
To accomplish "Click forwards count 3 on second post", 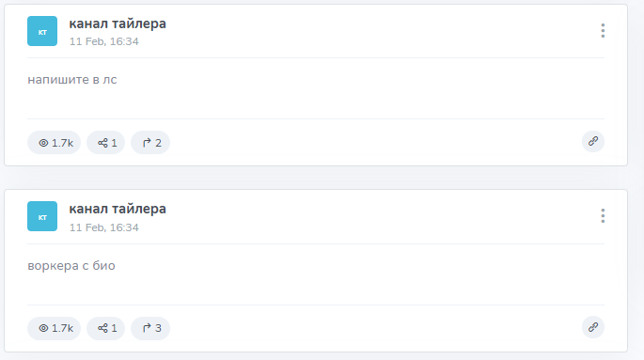I will click(x=150, y=328).
